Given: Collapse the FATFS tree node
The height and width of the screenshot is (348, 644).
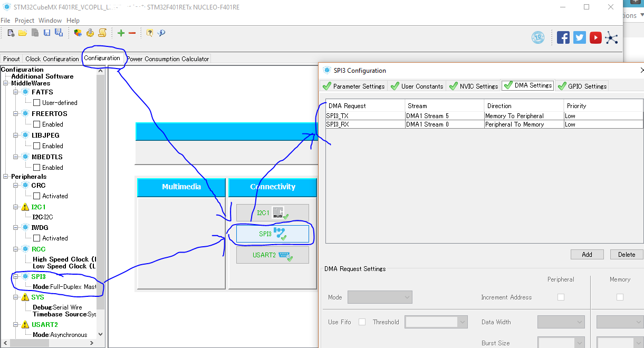Looking at the screenshot, I should [15, 92].
